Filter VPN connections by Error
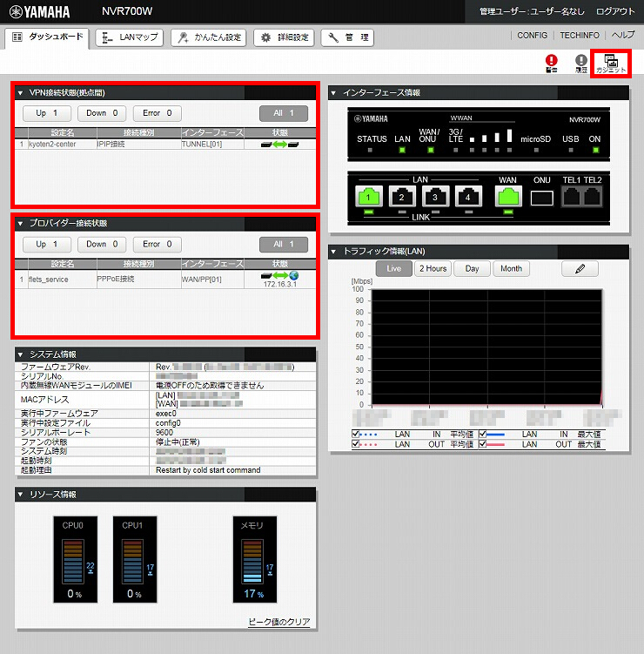 pos(158,113)
